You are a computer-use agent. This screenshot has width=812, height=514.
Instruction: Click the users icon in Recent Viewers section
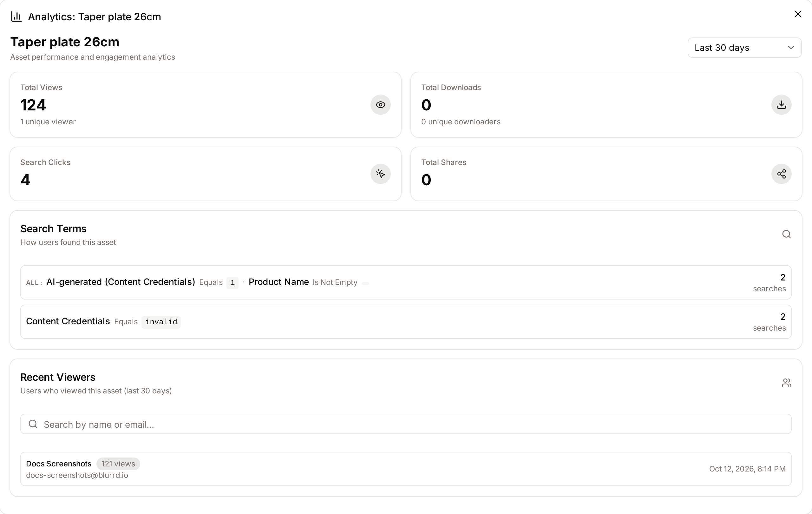pos(786,383)
